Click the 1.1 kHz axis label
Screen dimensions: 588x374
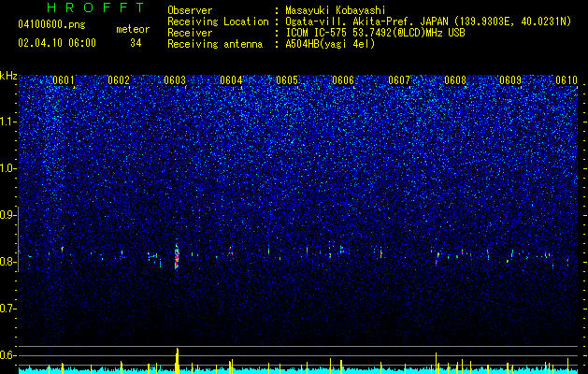[7, 122]
